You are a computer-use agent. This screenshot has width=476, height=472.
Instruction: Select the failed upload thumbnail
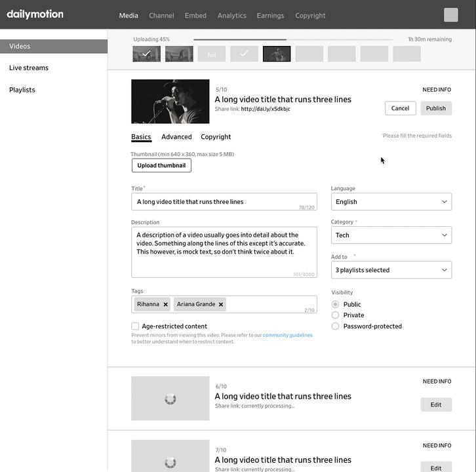point(212,54)
